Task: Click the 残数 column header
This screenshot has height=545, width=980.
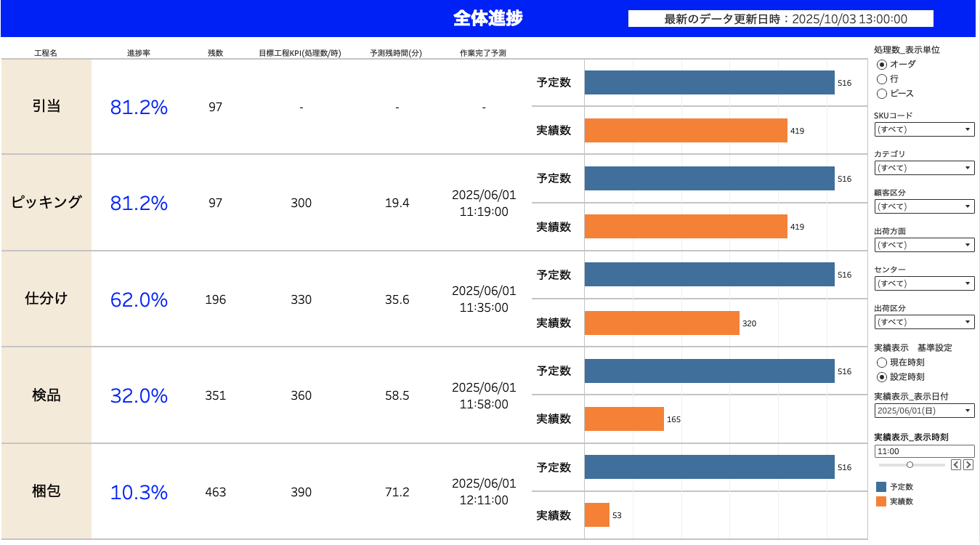Action: pyautogui.click(x=216, y=53)
